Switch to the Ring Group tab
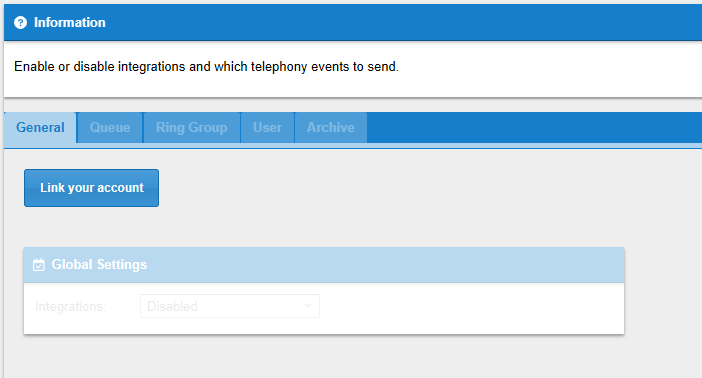The image size is (702, 378). pyautogui.click(x=192, y=128)
